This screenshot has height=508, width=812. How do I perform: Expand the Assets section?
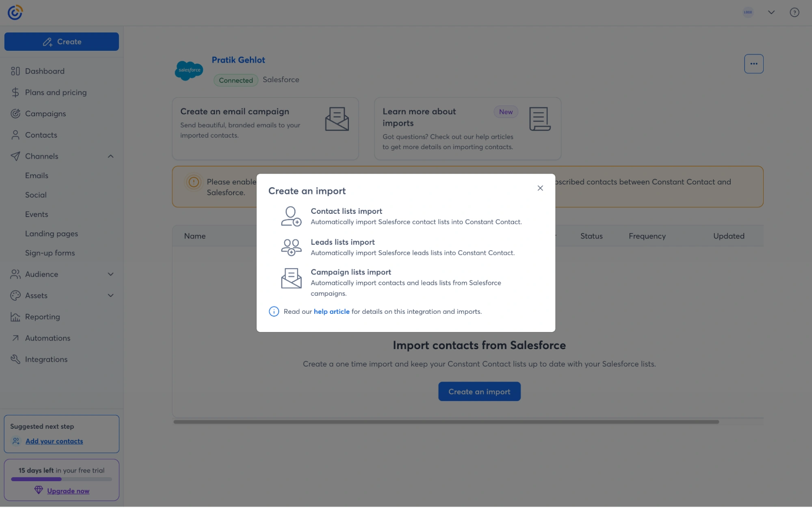tap(110, 295)
